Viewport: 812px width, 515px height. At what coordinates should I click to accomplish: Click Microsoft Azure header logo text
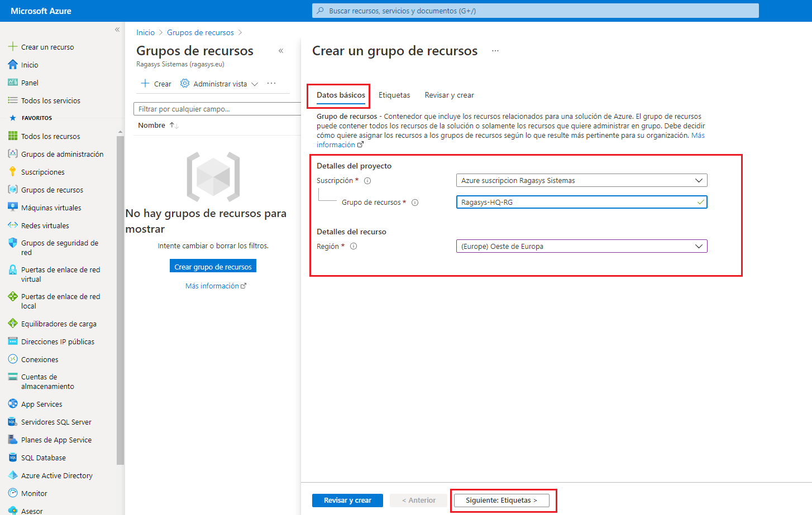pos(41,11)
